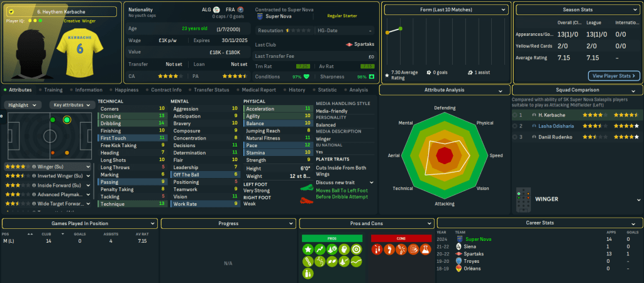The image size is (644, 283).
Task: Click the green left foot boot icon
Action: (306, 187)
